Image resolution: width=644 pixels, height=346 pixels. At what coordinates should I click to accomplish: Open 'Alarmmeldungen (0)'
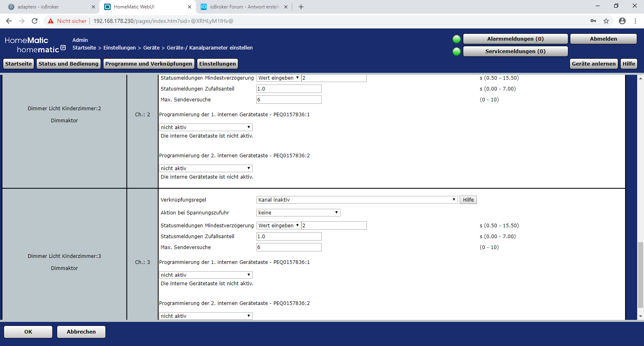click(516, 39)
